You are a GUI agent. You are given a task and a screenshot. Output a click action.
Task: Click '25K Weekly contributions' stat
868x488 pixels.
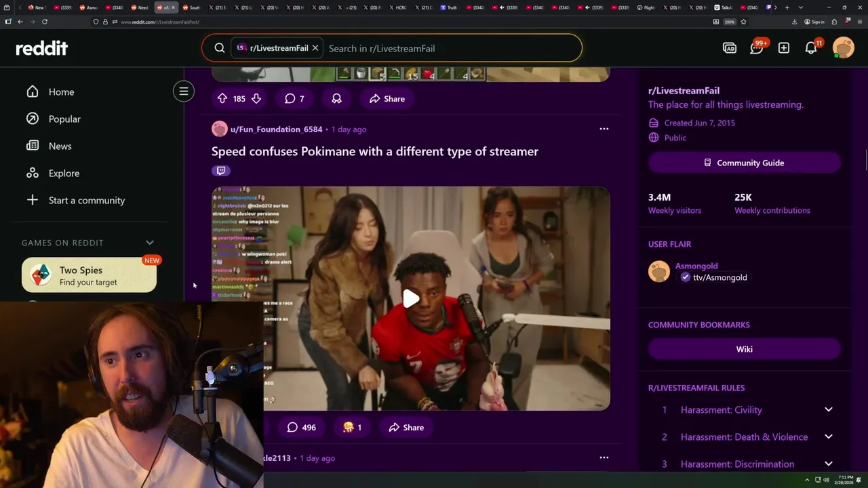(772, 203)
